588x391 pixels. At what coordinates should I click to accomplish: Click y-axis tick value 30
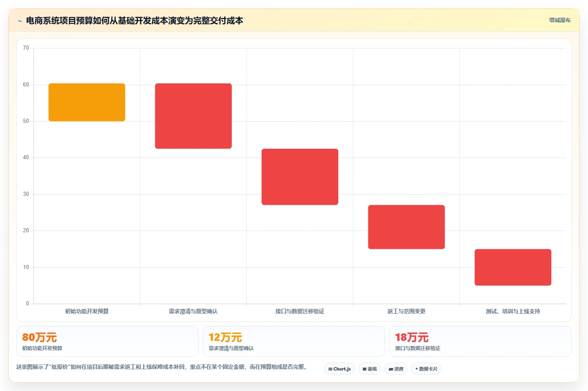[x=26, y=194]
